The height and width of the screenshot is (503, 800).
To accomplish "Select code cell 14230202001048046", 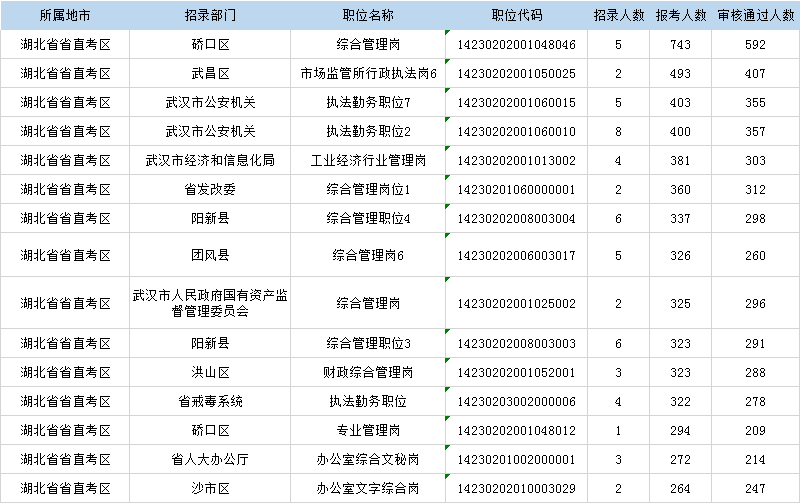I will (x=516, y=44).
